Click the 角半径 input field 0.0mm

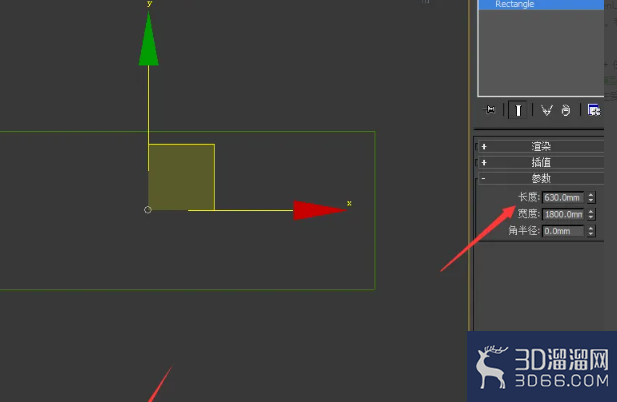pyautogui.click(x=563, y=231)
